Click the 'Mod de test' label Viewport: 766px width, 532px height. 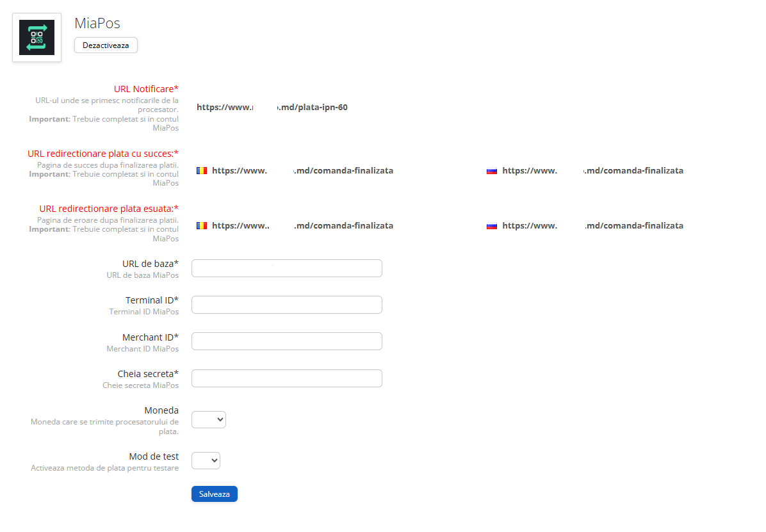(x=154, y=456)
